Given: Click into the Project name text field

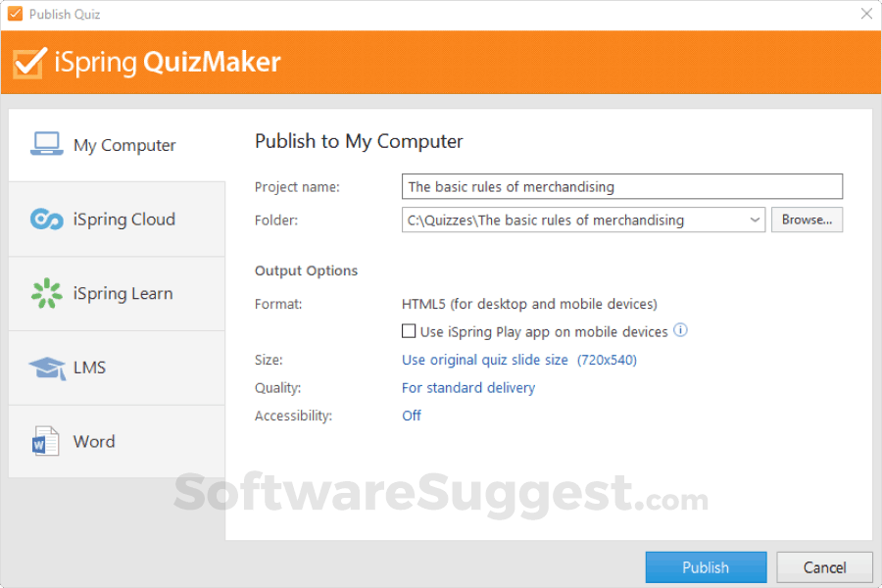Looking at the screenshot, I should (x=622, y=186).
